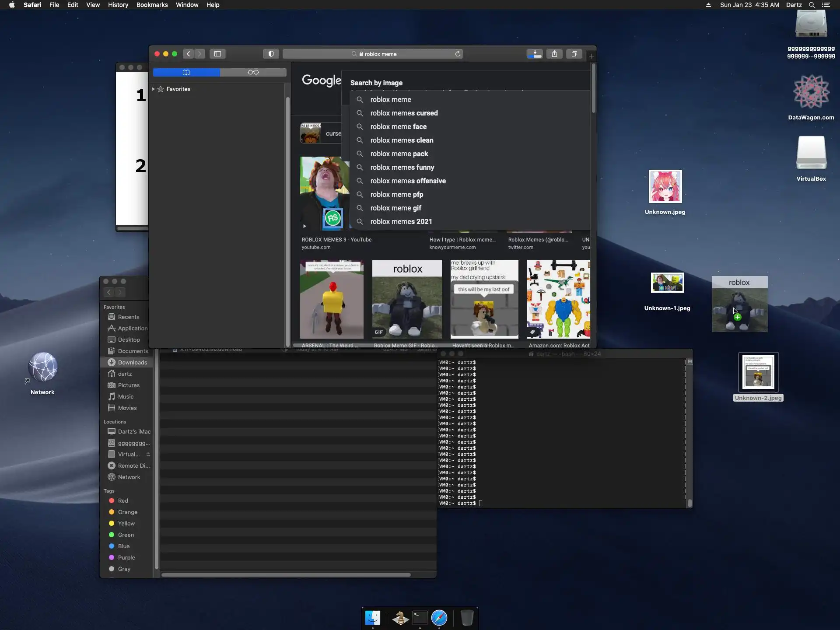This screenshot has width=840, height=630.
Task: Open Finder from the Dock
Action: click(373, 618)
